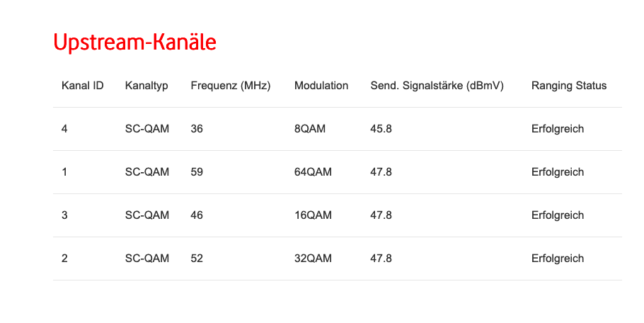Select the Modulation column header
Viewport: 644px width, 323px height.
(321, 86)
